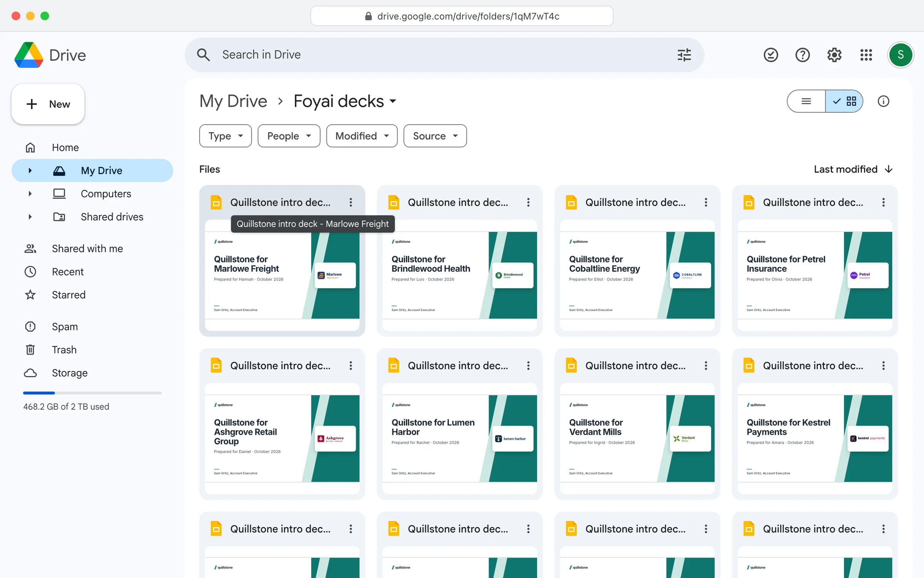This screenshot has height=578, width=924.
Task: Expand the Shared drives tree
Action: point(30,217)
